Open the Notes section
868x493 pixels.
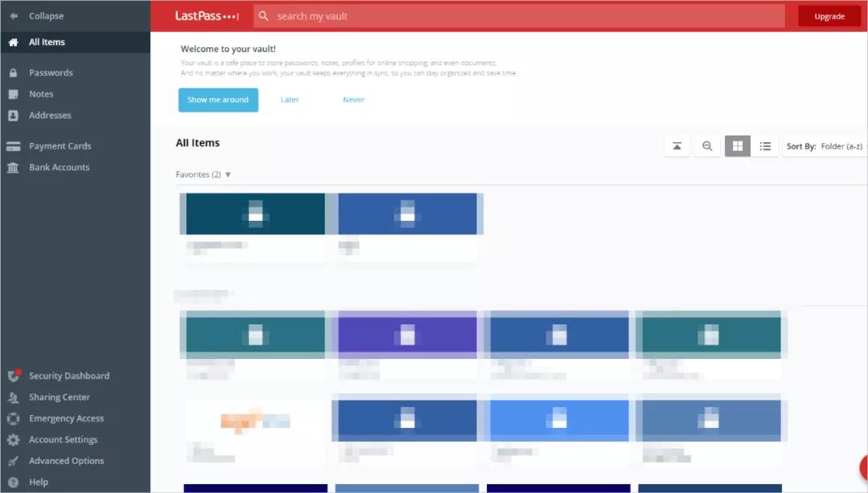point(41,94)
